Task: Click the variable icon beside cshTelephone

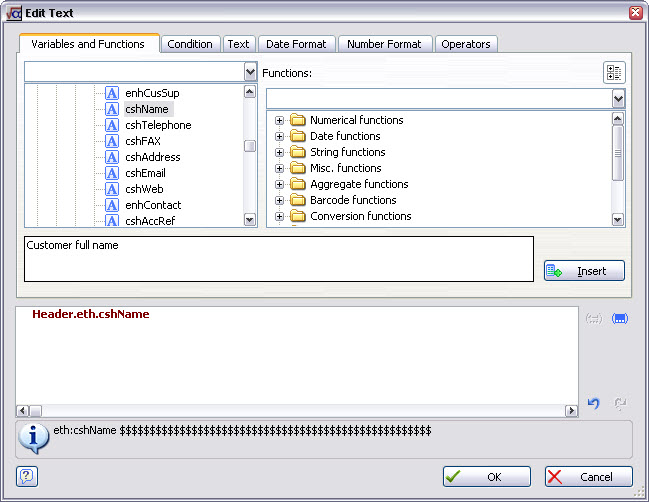Action: tap(113, 125)
